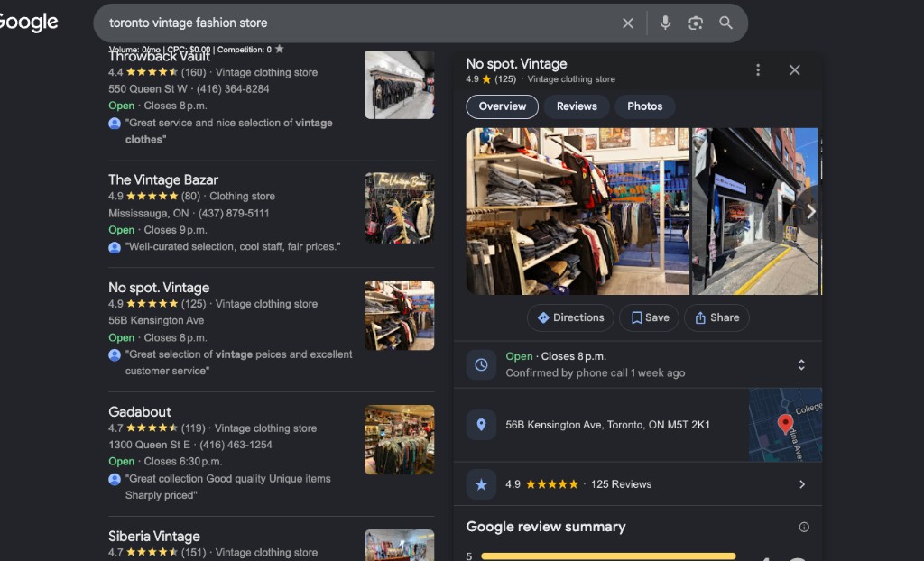View The Vintage Bazar store thumbnail
This screenshot has height=561, width=924.
pos(400,208)
